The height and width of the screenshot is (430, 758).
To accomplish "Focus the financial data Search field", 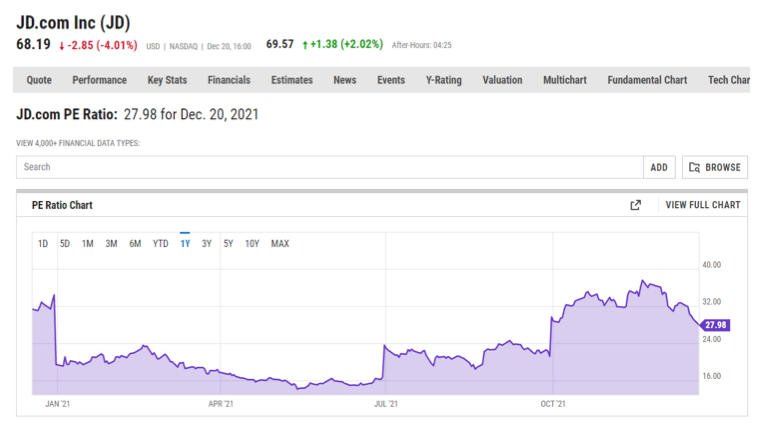I will [330, 167].
